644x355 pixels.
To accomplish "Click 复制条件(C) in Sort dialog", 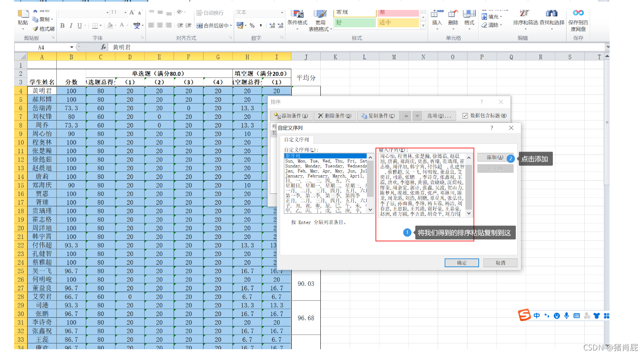I will click(x=378, y=116).
